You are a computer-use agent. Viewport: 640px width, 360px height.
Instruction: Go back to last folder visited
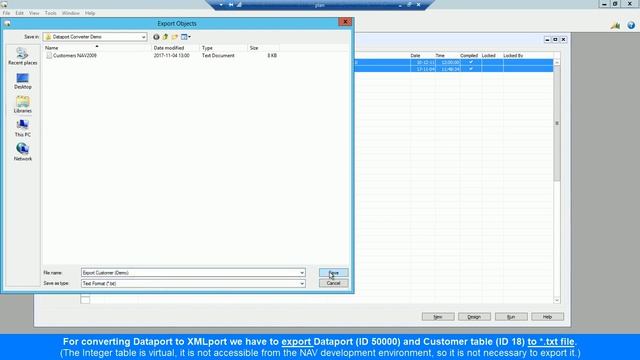[x=156, y=37]
